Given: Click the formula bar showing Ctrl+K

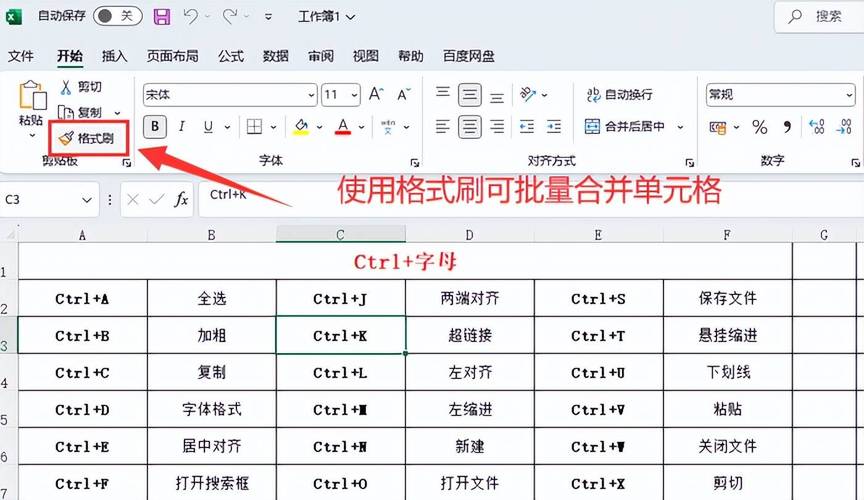Looking at the screenshot, I should (x=531, y=199).
